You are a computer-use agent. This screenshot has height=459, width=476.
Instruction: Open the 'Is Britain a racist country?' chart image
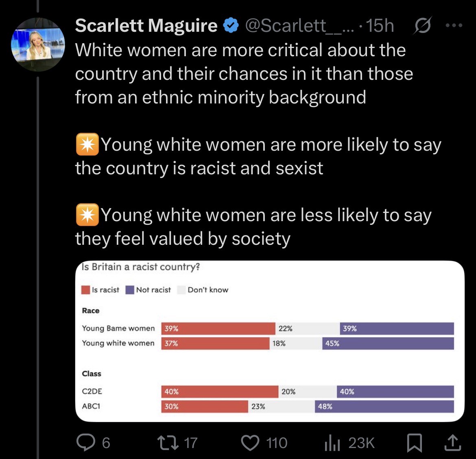(270, 341)
